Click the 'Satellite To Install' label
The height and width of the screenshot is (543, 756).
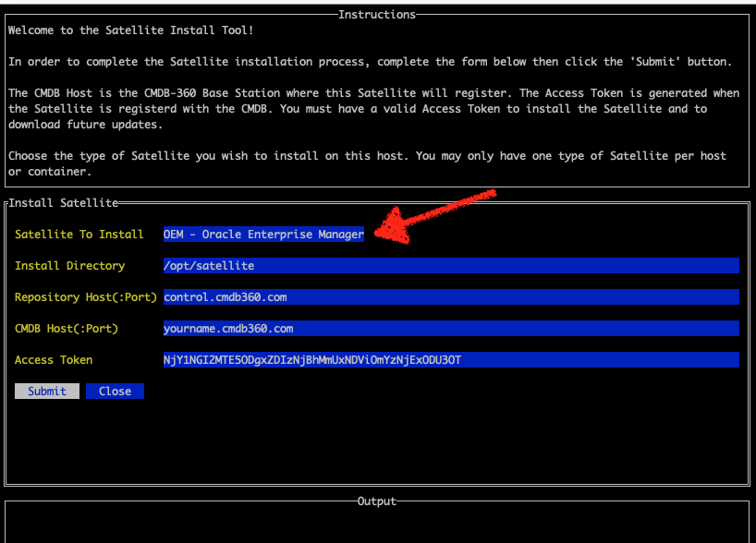pyautogui.click(x=79, y=235)
